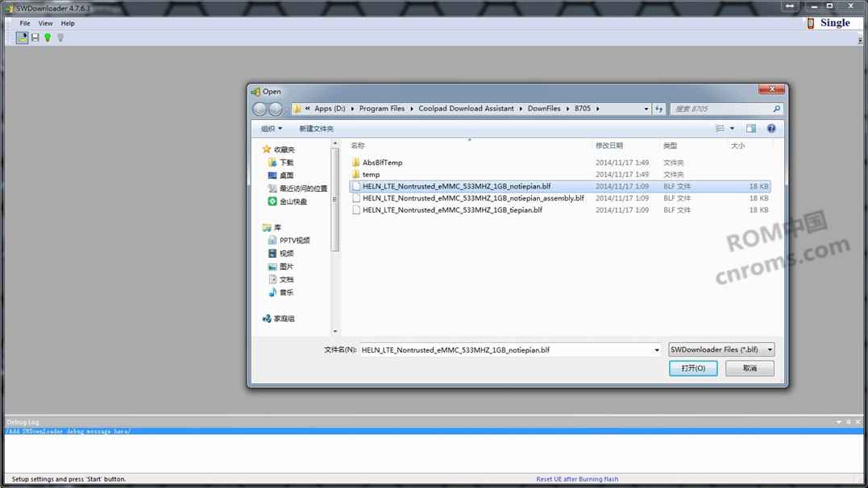Screen dimensions: 868x488
Task: Refresh the 8705 folder listing
Action: [659, 109]
